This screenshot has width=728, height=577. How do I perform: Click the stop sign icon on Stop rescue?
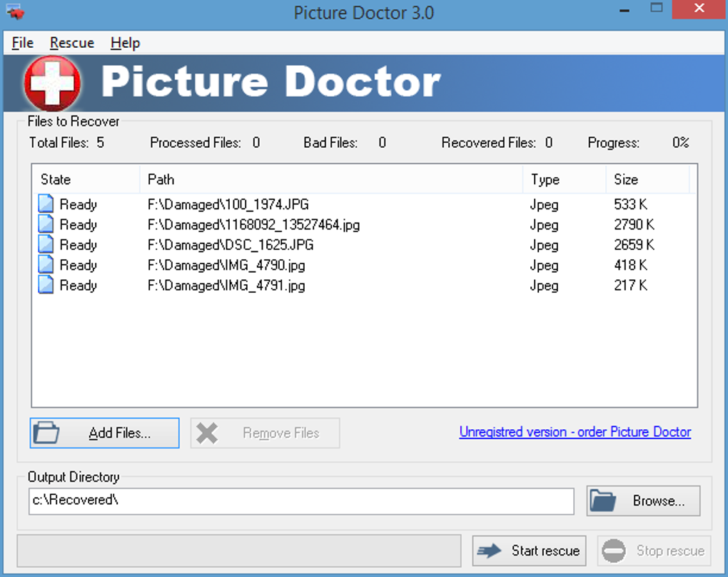coord(614,551)
